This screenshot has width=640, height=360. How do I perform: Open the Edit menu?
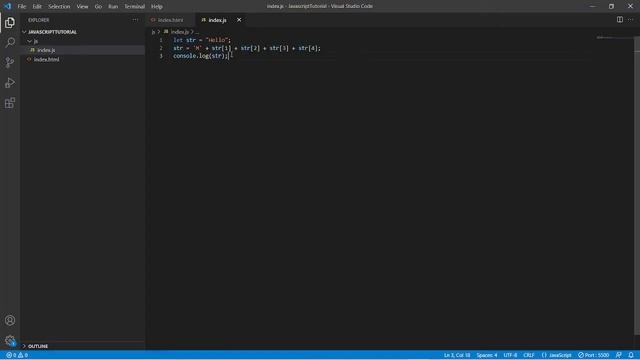tap(37, 7)
